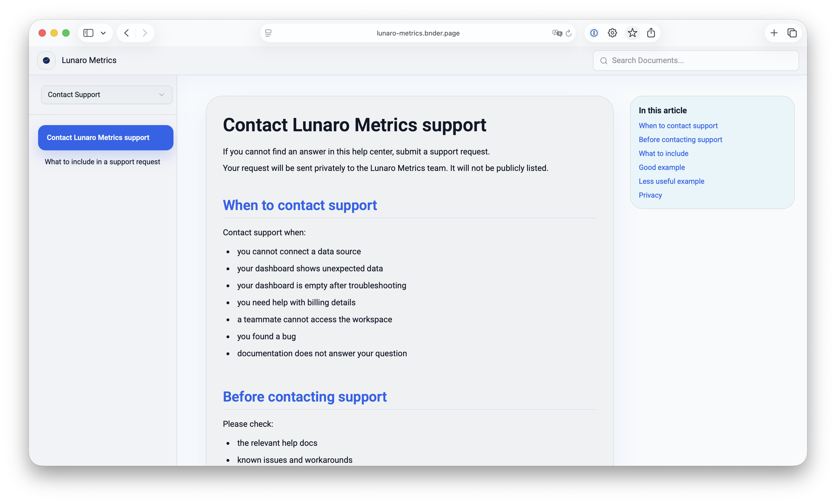Open a new tab with plus icon
Viewport: 836px width, 504px height.
click(x=774, y=33)
